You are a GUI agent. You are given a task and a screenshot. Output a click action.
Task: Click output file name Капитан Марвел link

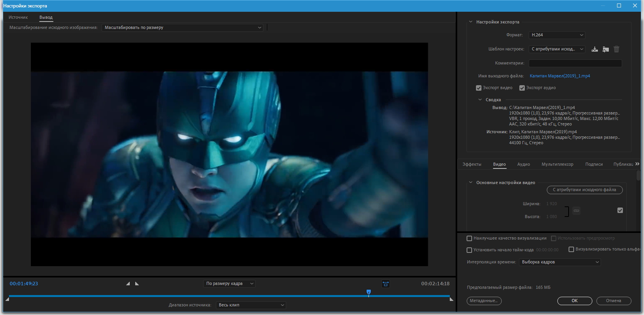(x=560, y=76)
